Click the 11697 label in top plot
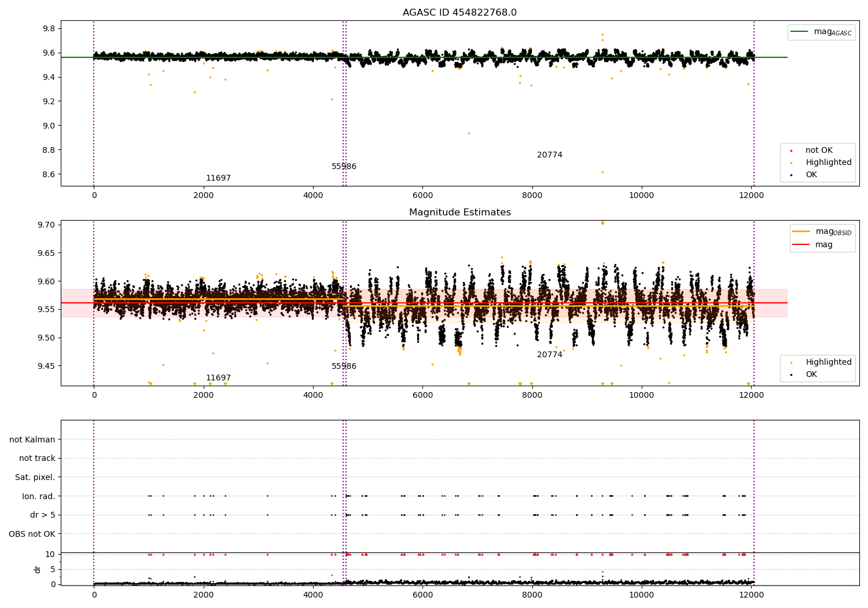The image size is (868, 608). 218,178
